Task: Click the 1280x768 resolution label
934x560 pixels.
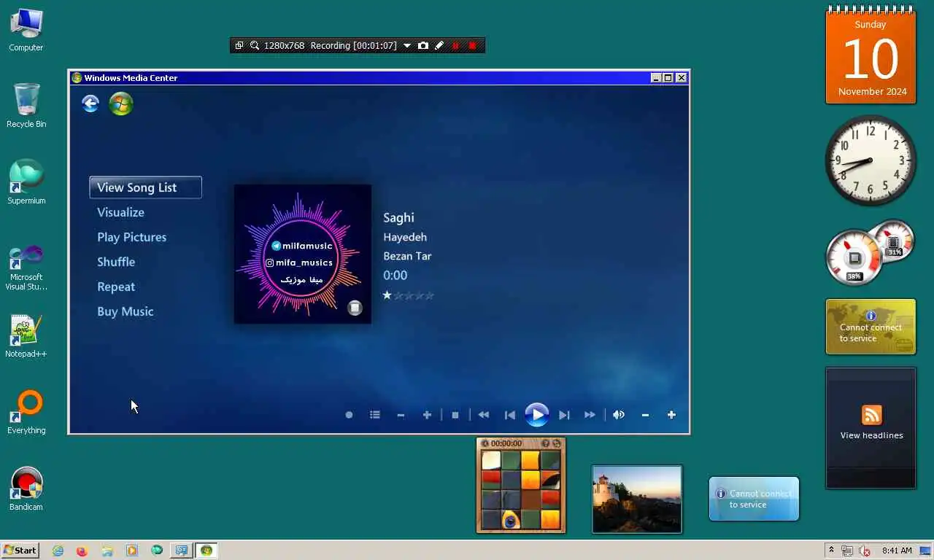Action: pos(284,45)
